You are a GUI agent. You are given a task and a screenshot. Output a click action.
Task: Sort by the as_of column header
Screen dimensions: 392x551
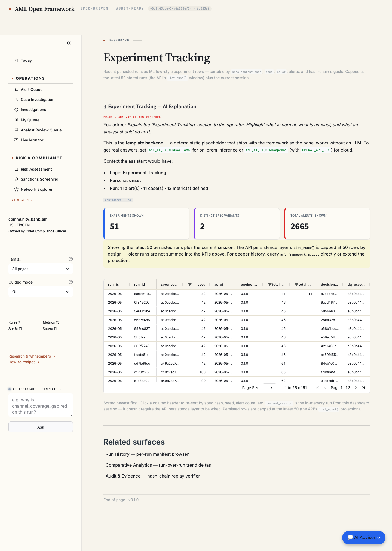[x=219, y=284]
